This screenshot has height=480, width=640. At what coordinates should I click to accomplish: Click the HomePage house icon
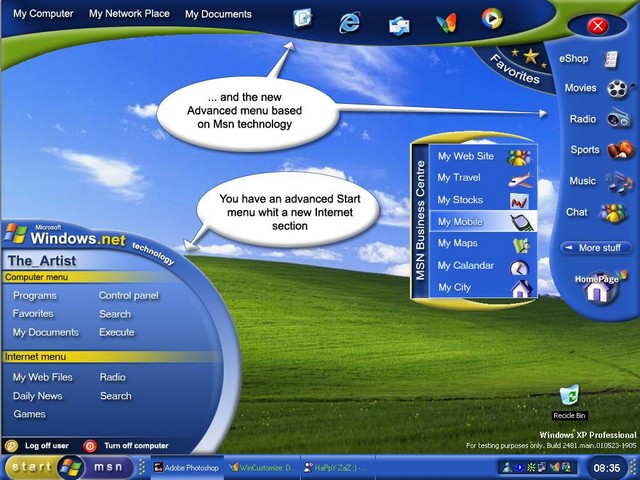click(596, 290)
